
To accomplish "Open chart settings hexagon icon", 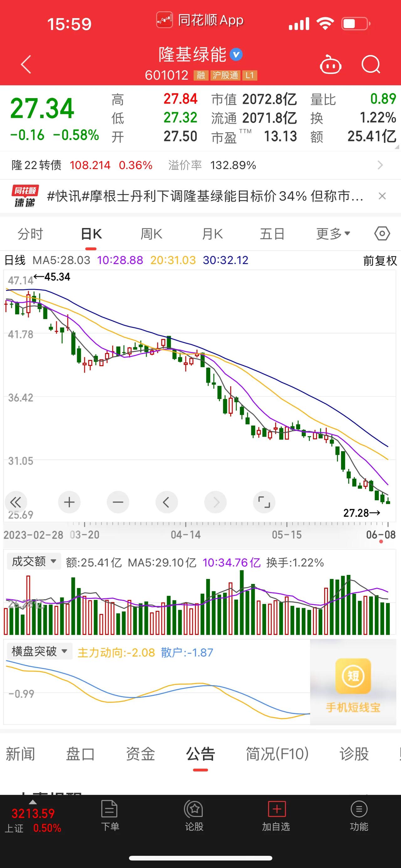I will (382, 234).
